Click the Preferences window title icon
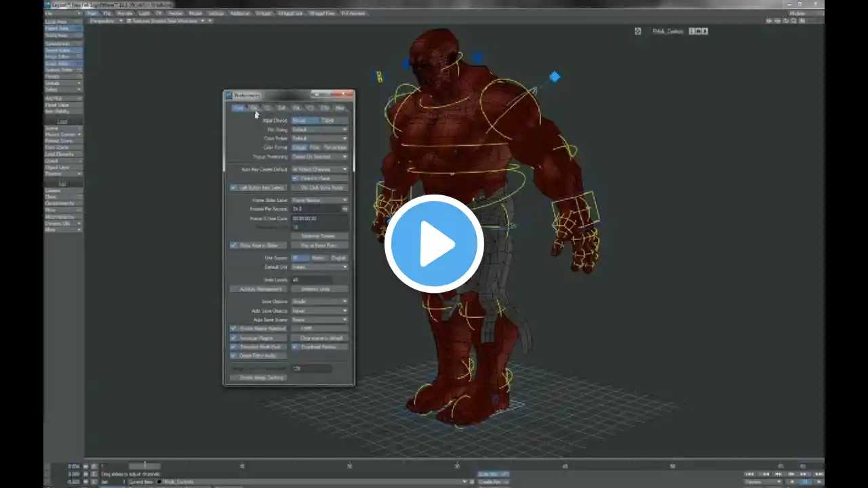Viewport: 868px width, 488px height. pyautogui.click(x=229, y=96)
